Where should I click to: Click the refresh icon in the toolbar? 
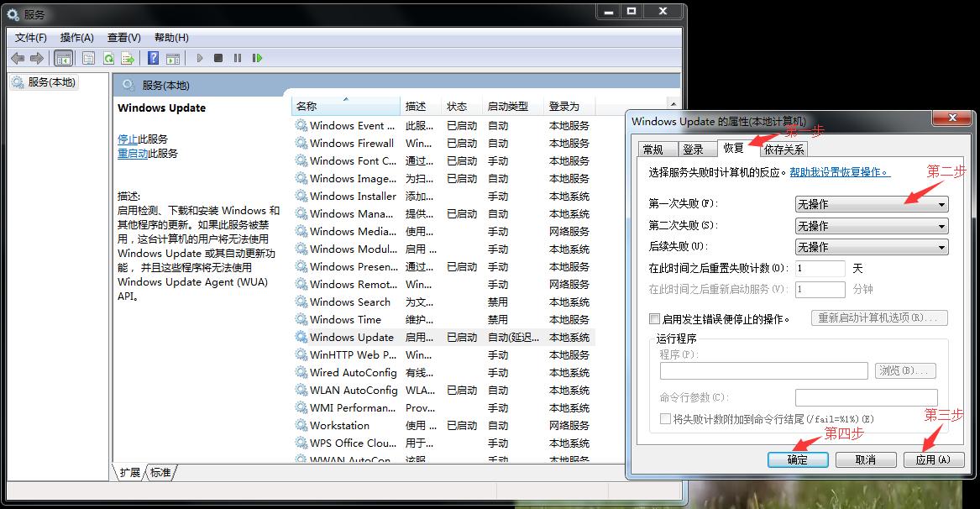109,57
